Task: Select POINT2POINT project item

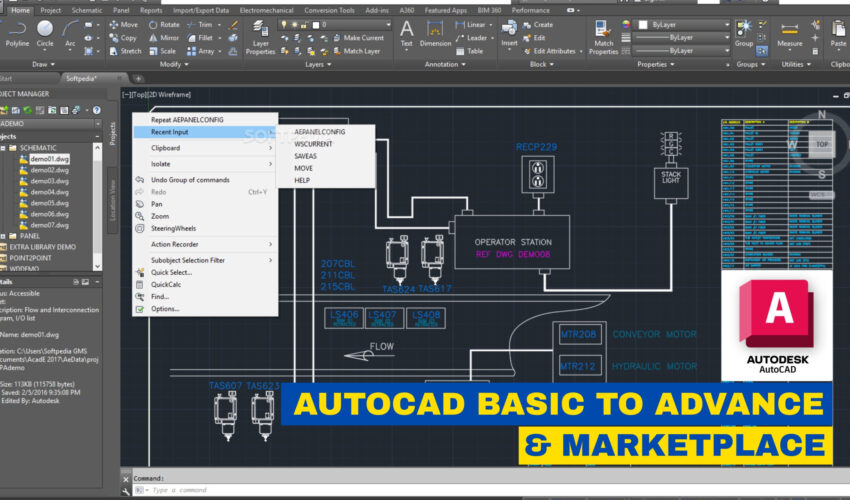Action: coord(30,258)
